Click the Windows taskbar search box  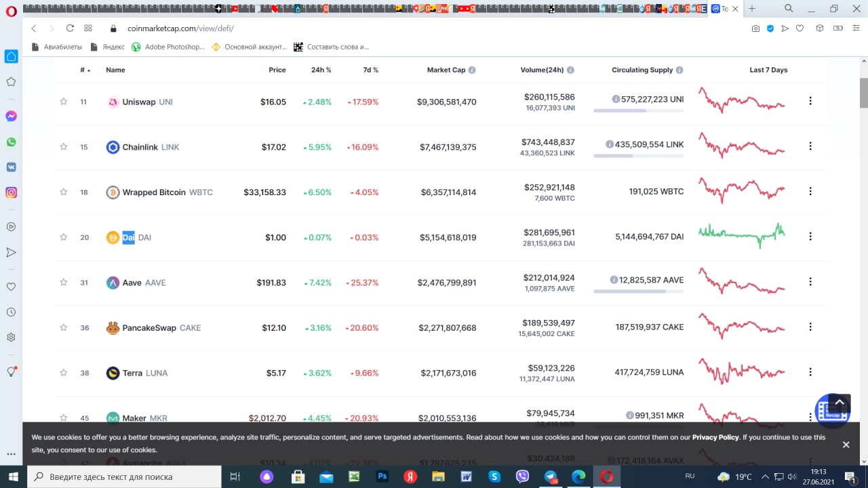point(124,476)
